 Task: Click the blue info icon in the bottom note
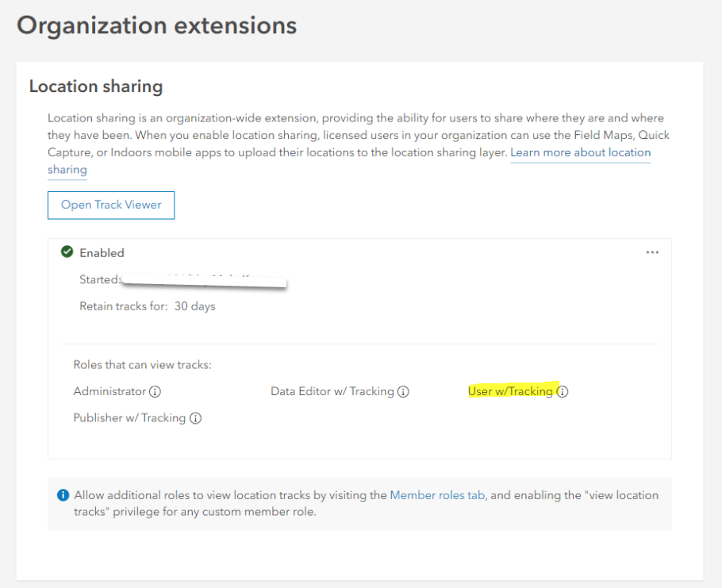point(63,494)
